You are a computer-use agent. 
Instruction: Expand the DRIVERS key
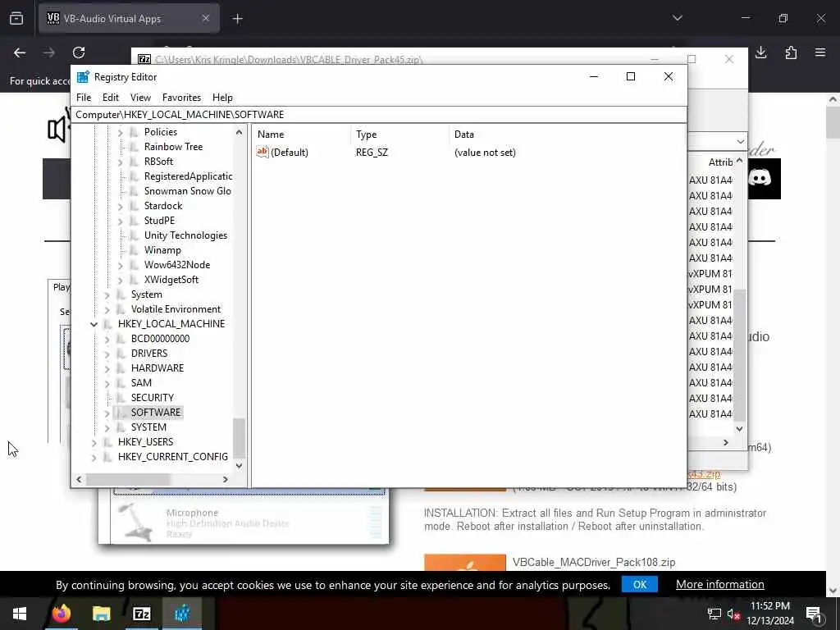tap(107, 354)
